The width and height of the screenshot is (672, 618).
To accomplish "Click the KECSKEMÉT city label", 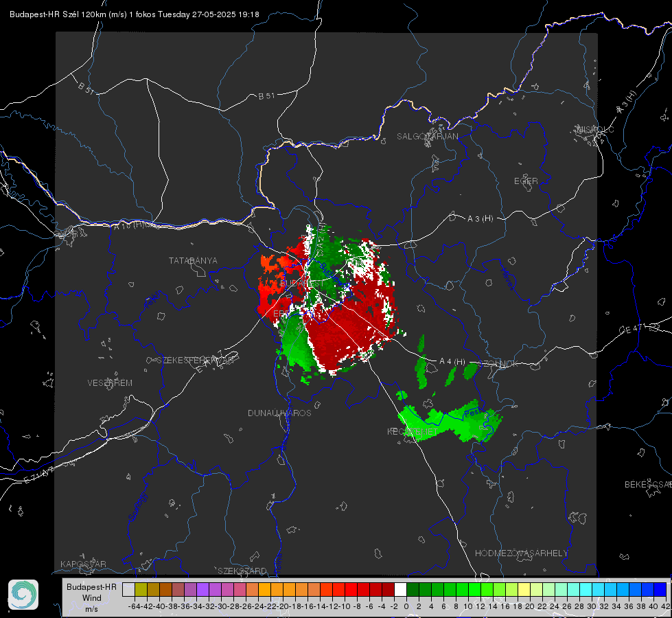I will click(x=413, y=431).
